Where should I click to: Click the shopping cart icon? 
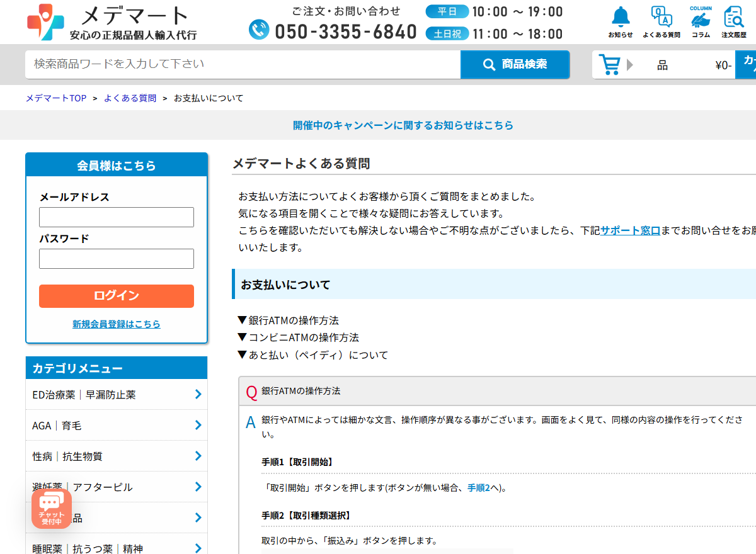coord(609,64)
